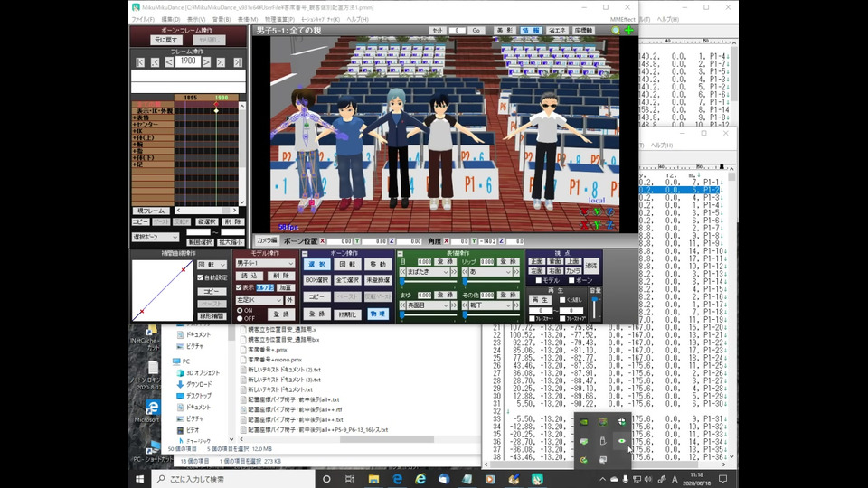868x488 pixels.
Task: Click the frame number field showing 1900
Action: [188, 61]
